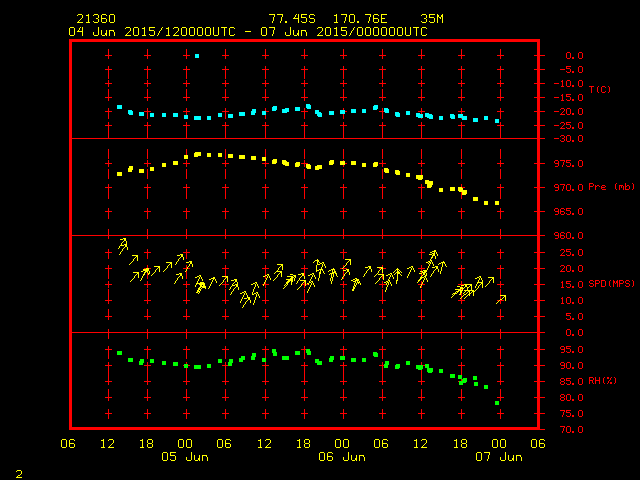Click the "5.0" wind speed tick label
Screen dimensions: 640x480
(574, 317)
